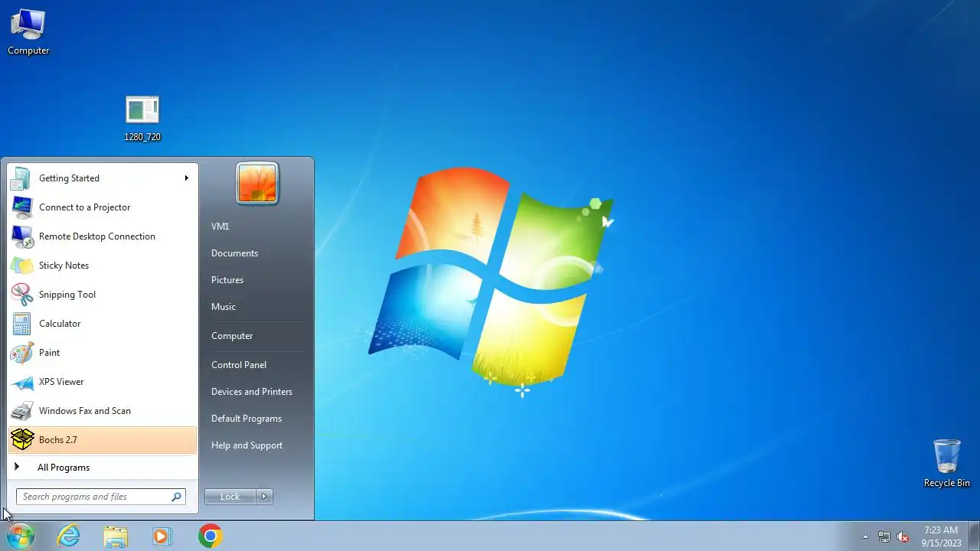980x551 pixels.
Task: Expand the Getting Started submenu arrow
Action: 186,178
